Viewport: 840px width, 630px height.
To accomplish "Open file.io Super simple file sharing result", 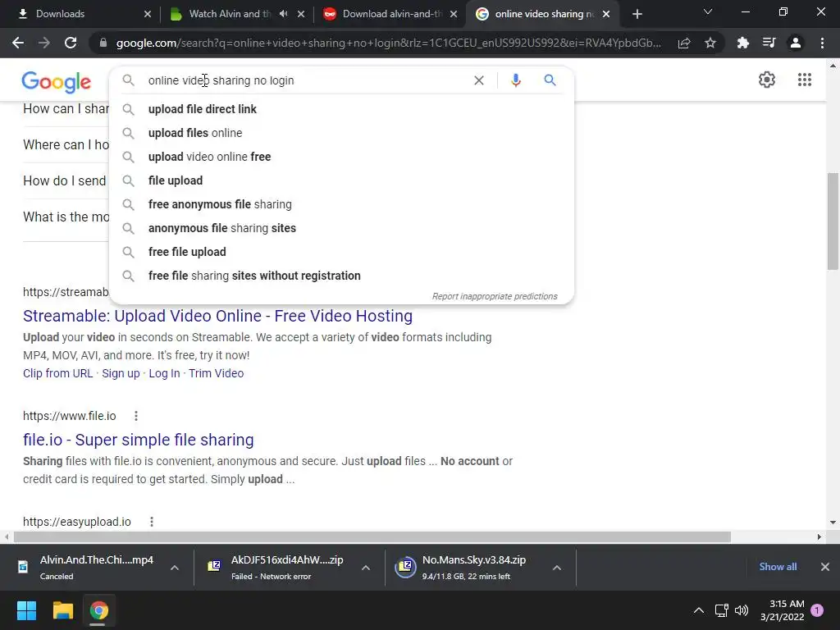I will [x=138, y=440].
